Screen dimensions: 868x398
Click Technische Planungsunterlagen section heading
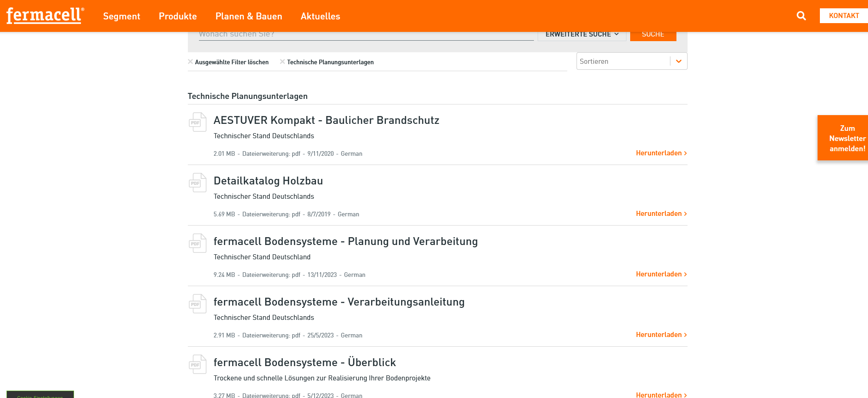248,96
